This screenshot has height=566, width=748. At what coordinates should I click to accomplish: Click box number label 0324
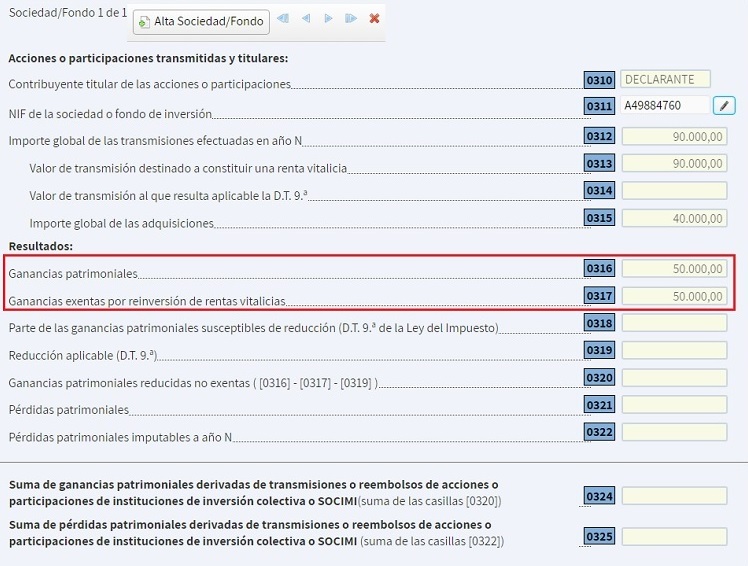tap(599, 496)
